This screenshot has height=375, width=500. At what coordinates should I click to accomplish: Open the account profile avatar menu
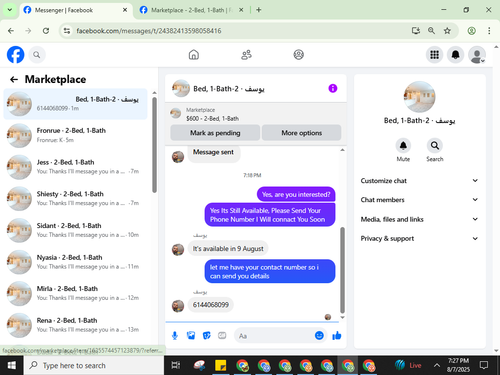coord(477,55)
